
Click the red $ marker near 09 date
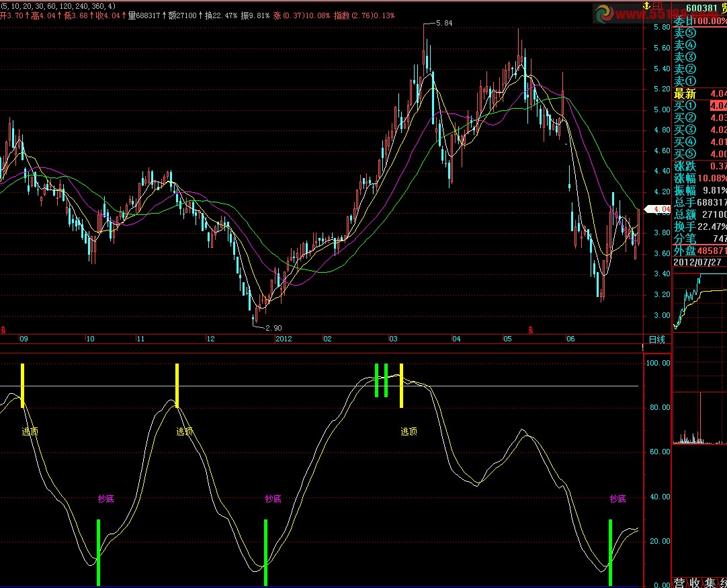pyautogui.click(x=4, y=329)
